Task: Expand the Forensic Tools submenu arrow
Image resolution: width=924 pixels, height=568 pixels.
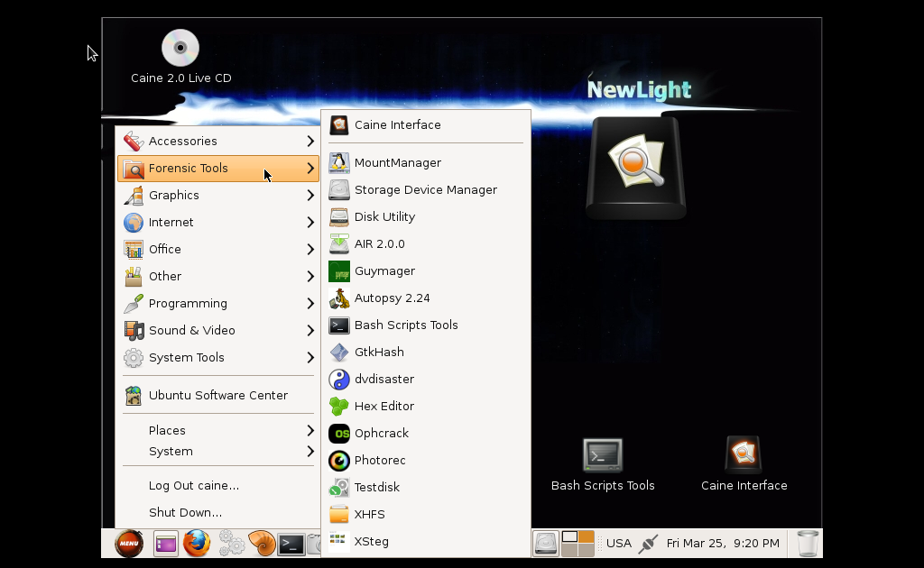Action: click(310, 169)
